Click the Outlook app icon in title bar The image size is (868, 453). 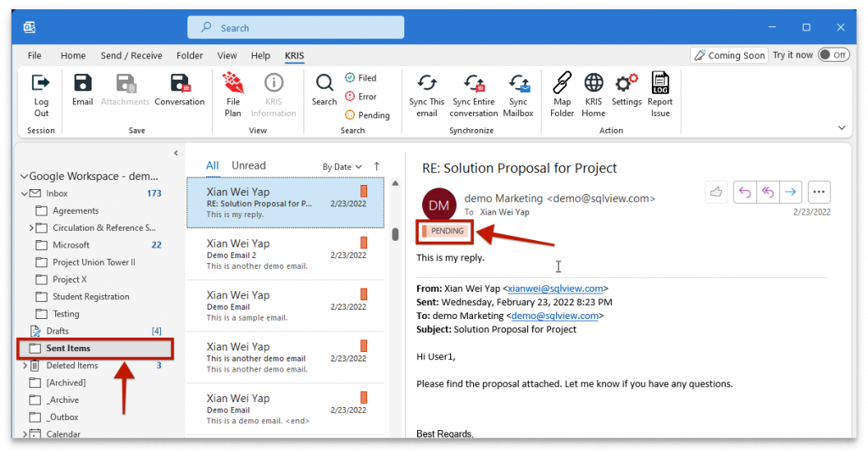coord(30,27)
